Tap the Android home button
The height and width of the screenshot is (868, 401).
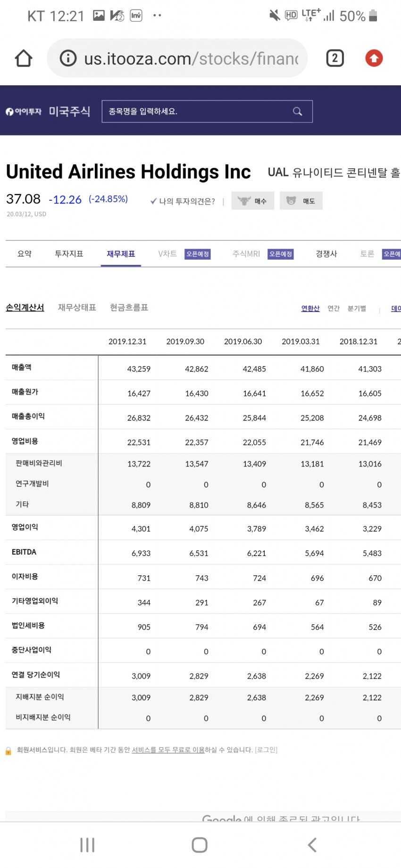[x=200, y=845]
